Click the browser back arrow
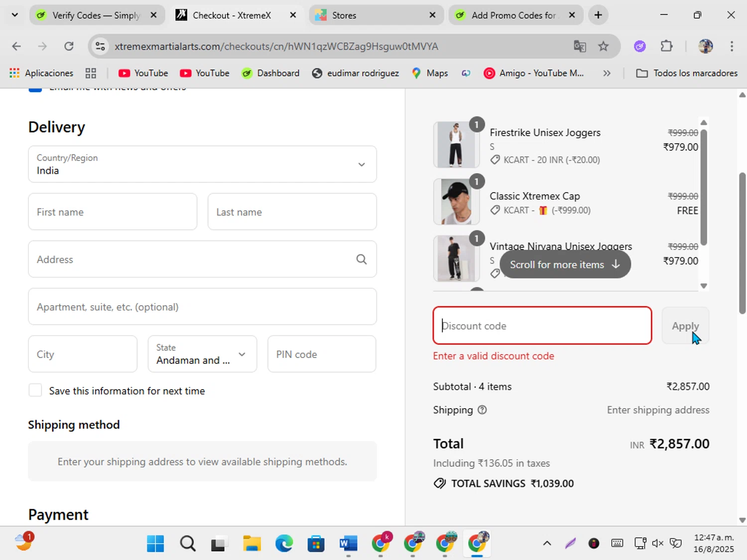The width and height of the screenshot is (747, 560). click(16, 46)
